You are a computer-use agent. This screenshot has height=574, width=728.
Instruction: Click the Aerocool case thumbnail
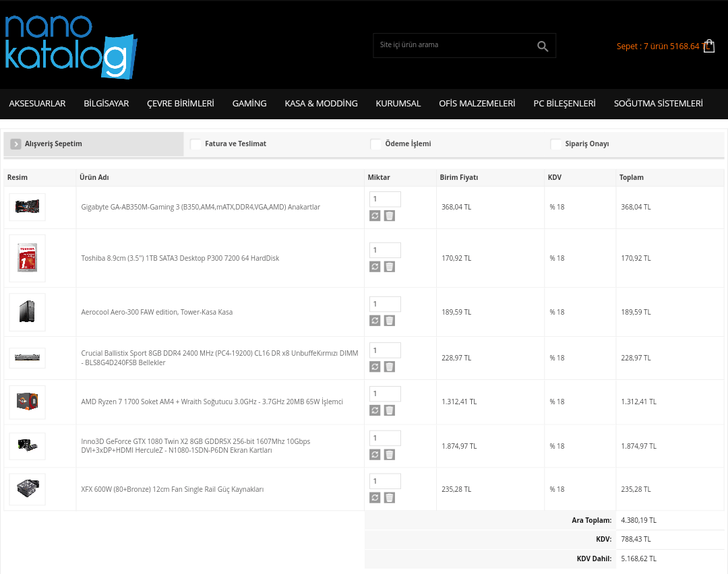click(x=28, y=312)
